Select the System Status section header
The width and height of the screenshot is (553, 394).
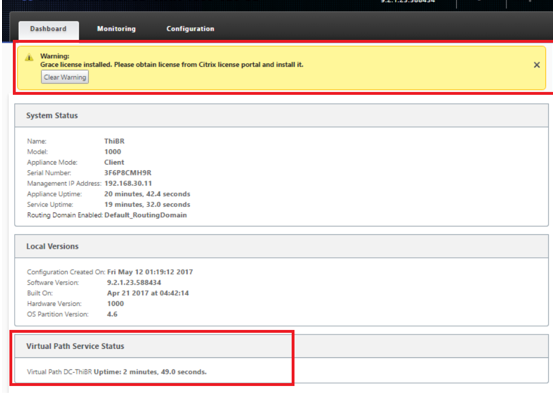[281, 115]
